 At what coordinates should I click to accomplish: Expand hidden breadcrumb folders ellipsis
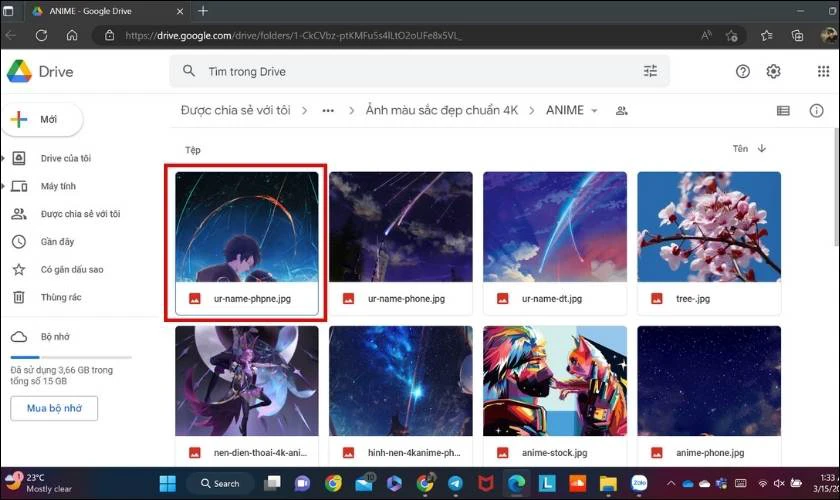(x=328, y=110)
